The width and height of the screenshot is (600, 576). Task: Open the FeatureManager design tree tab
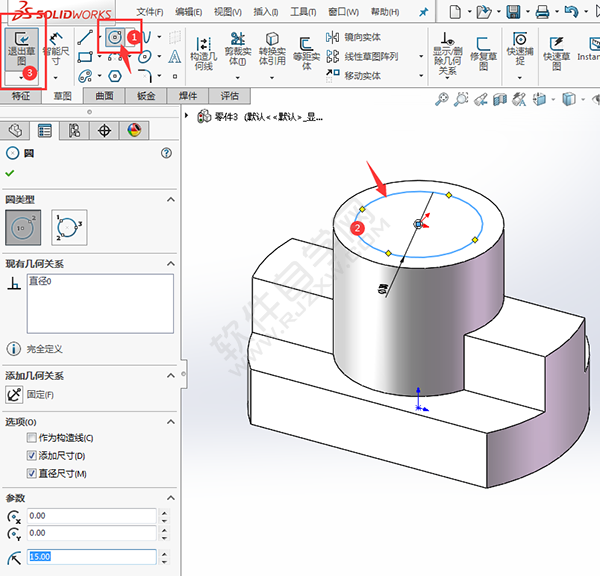15,131
